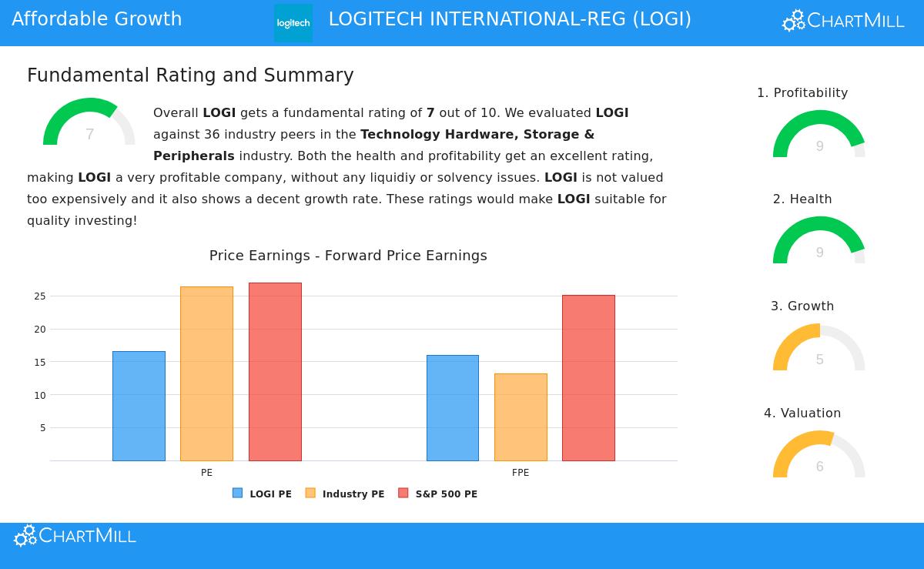
Task: Click the overall fundamental rating gauge of 7
Action: click(89, 123)
